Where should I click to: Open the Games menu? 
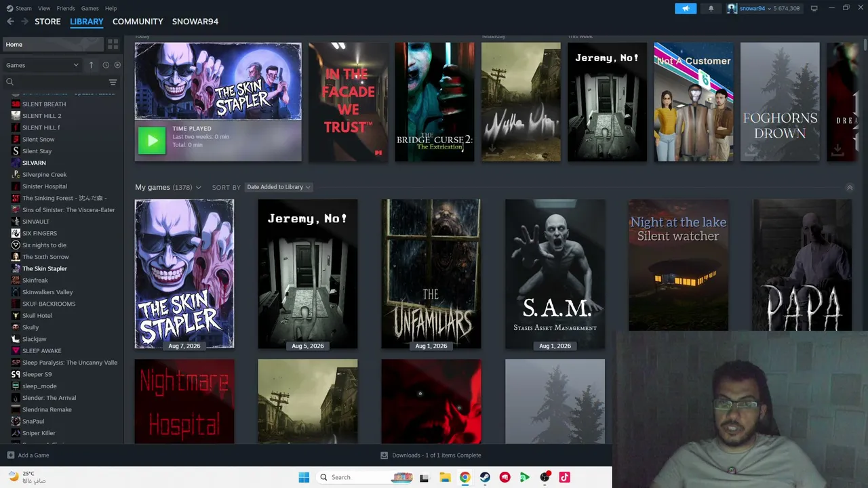click(90, 8)
